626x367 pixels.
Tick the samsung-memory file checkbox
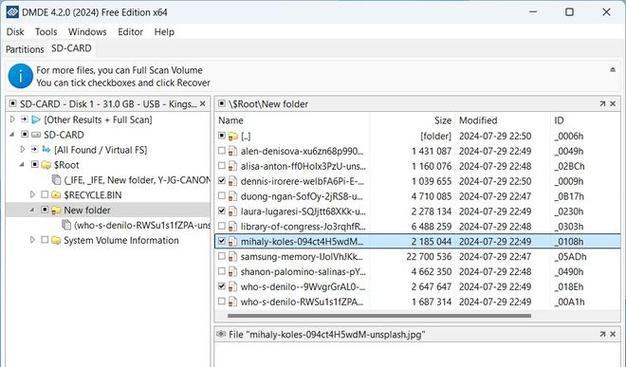tap(222, 256)
